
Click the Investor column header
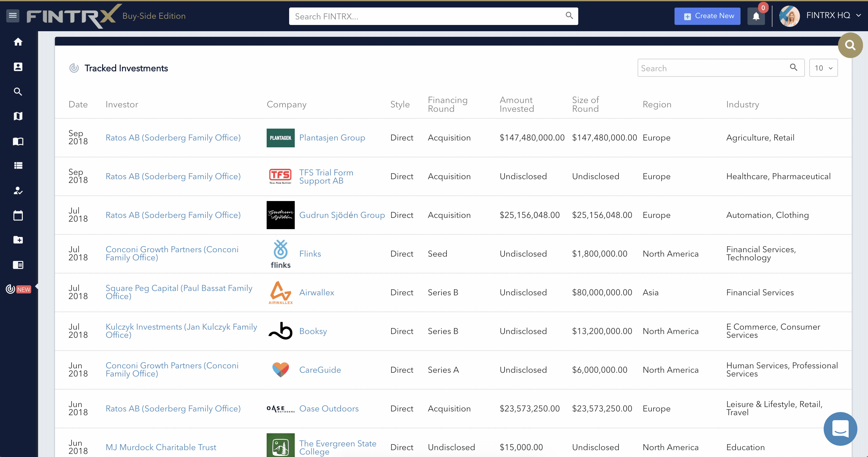122,104
